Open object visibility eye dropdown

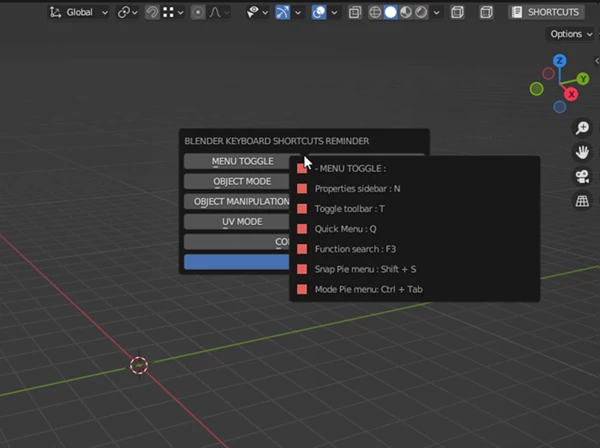tap(257, 12)
